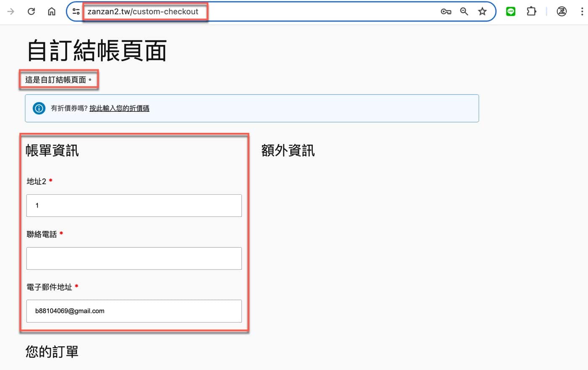Click the 帳單資訊 heading
This screenshot has height=370, width=588.
[52, 151]
